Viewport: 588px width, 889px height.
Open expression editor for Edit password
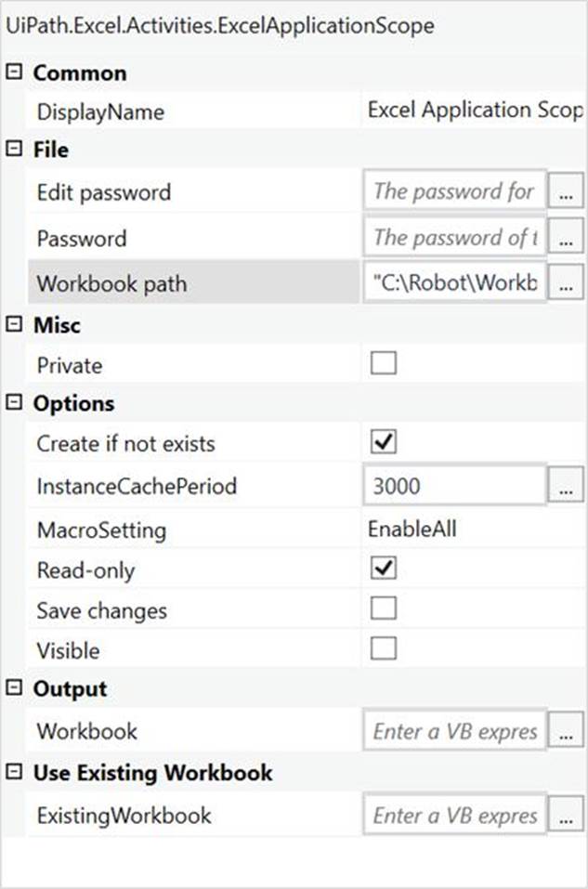(565, 192)
